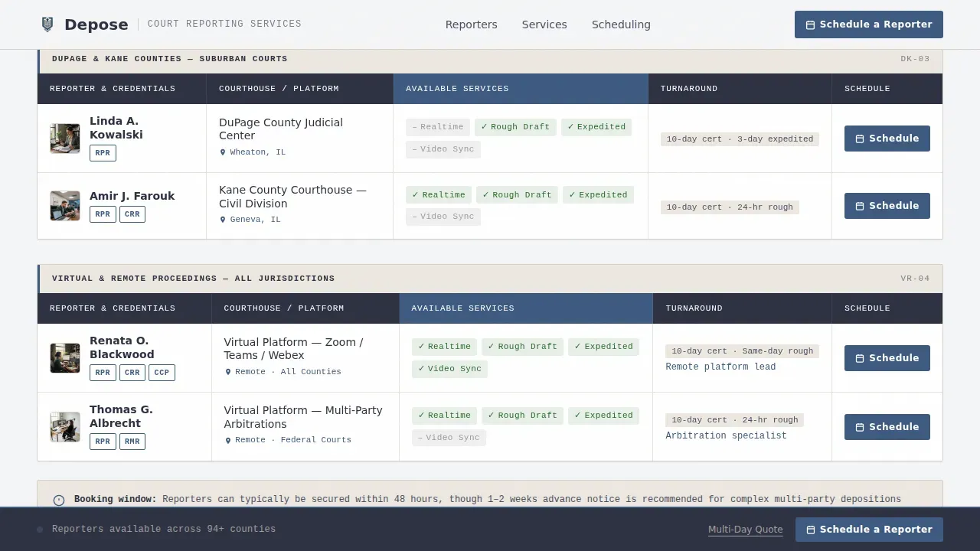Viewport: 980px width, 551px height.
Task: Click Amir Farouk's 10-day cert · 24-hr rough chip
Action: point(730,207)
